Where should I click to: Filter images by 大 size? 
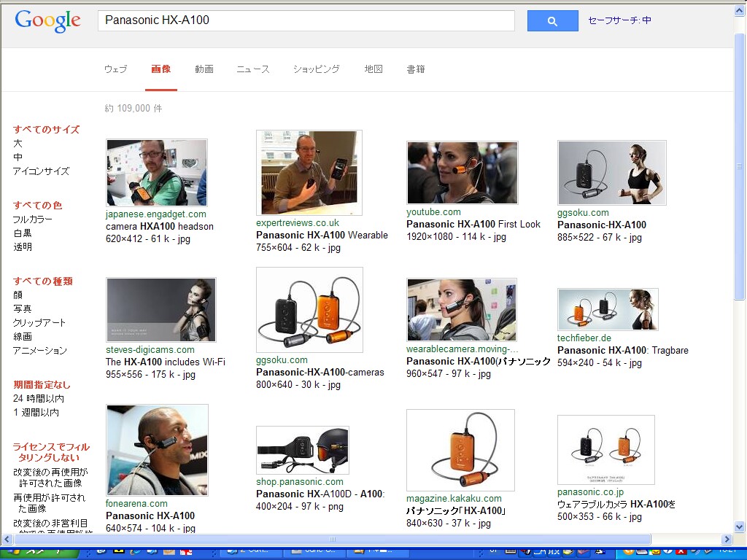point(18,143)
